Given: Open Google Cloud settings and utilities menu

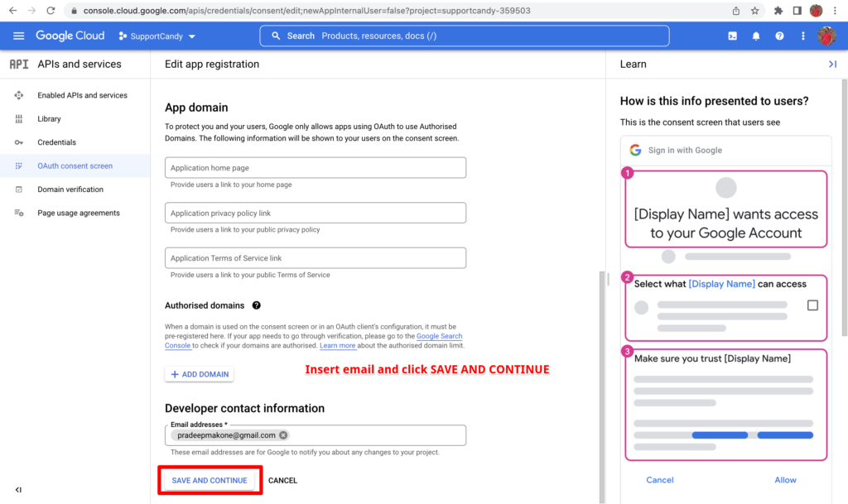Looking at the screenshot, I should (x=803, y=36).
